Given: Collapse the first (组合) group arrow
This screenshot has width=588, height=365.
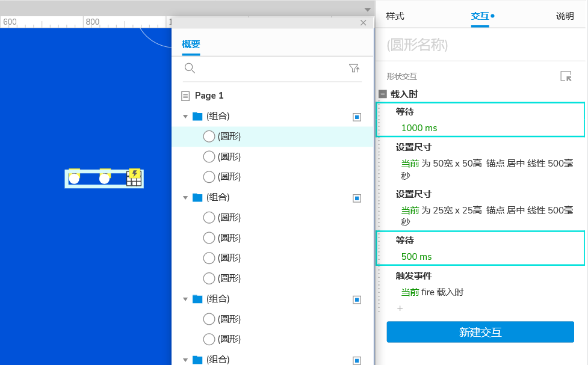Looking at the screenshot, I should coord(185,117).
